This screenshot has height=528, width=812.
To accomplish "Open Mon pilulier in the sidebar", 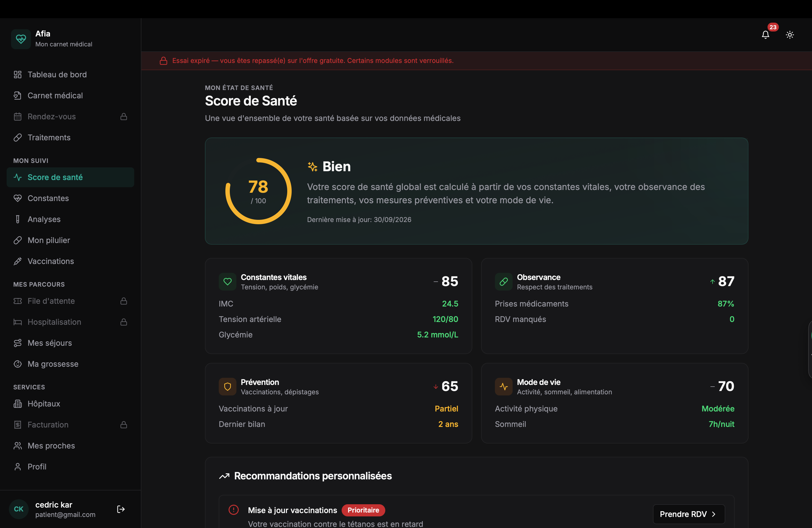I will click(x=70, y=240).
